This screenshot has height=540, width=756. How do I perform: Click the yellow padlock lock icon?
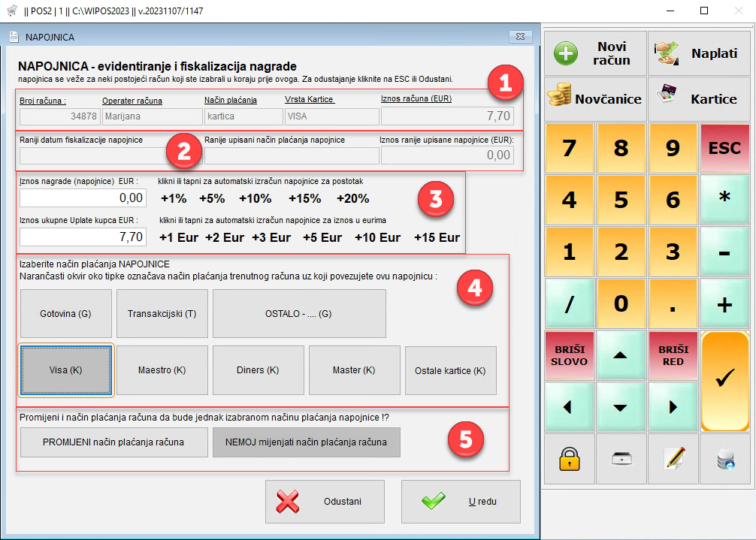point(569,459)
